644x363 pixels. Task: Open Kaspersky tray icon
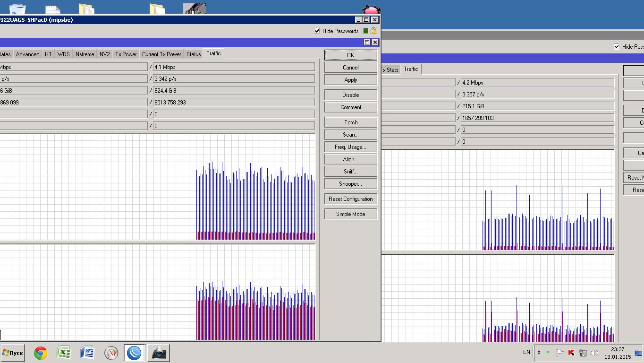pos(571,353)
